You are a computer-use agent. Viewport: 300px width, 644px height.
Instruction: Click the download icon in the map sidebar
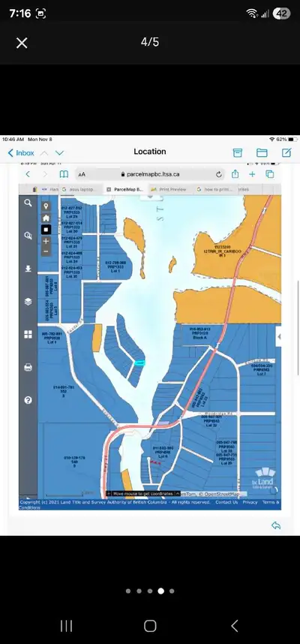[x=28, y=269]
